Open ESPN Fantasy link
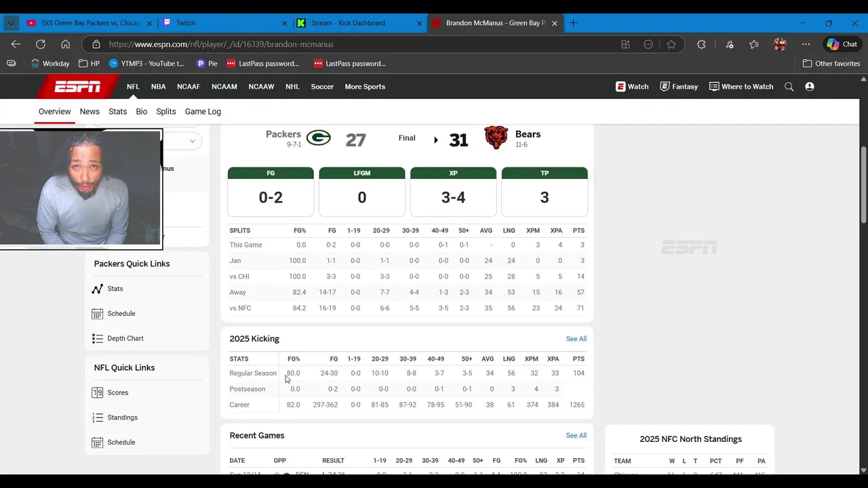The height and width of the screenshot is (488, 868). 679,87
